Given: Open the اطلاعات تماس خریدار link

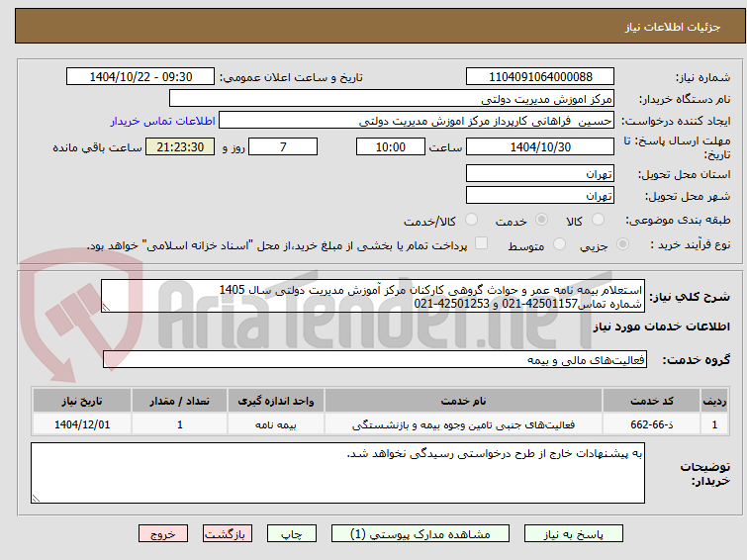Looking at the screenshot, I should (163, 121).
